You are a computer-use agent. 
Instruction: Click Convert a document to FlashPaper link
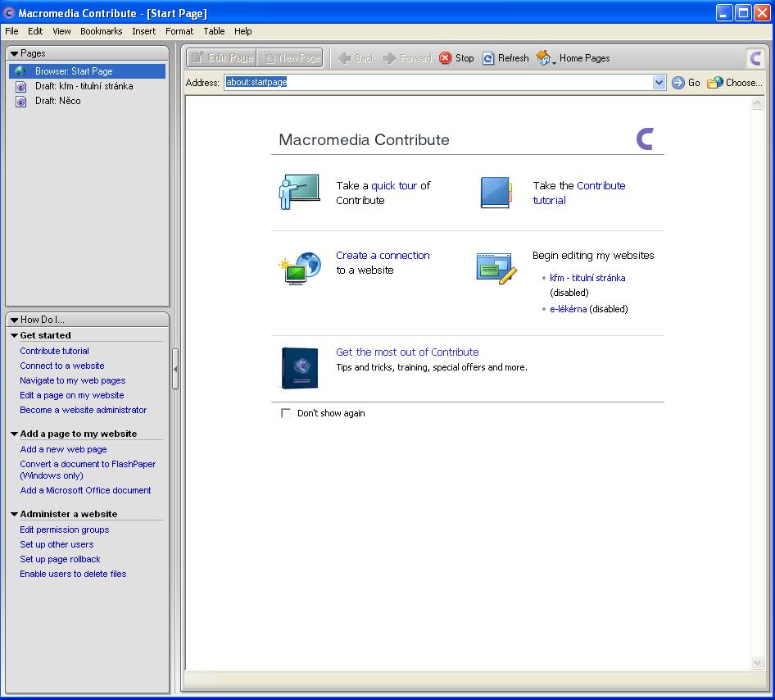coord(88,470)
